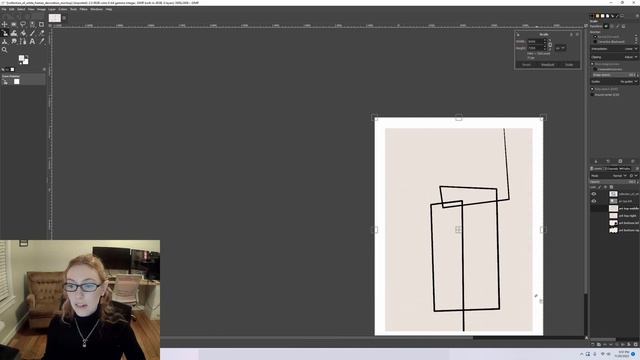Select the Text tool
This screenshot has width=640, height=360.
tap(32, 42)
